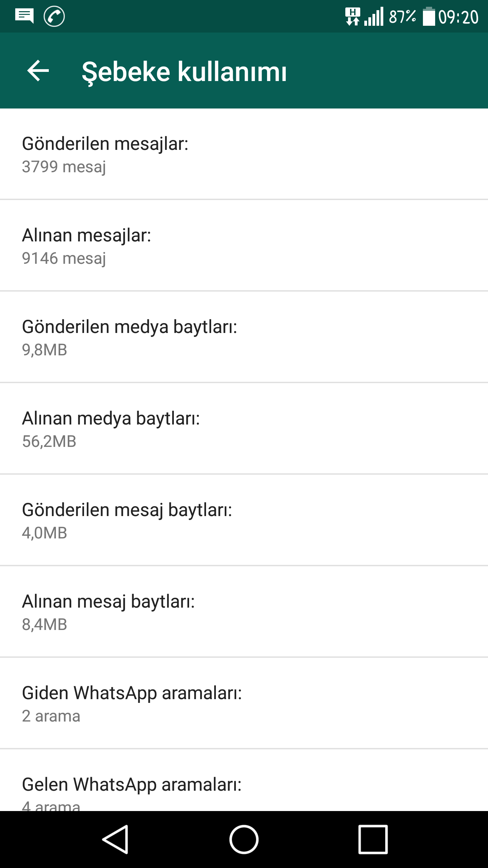This screenshot has height=868, width=488.
Task: Select the Gönderilen mesajlar row
Action: click(244, 154)
